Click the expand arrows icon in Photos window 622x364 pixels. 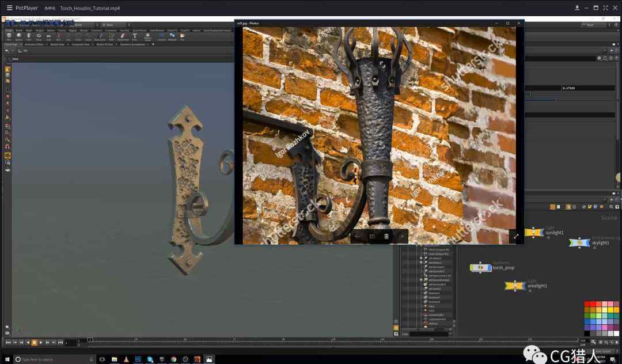pos(516,236)
